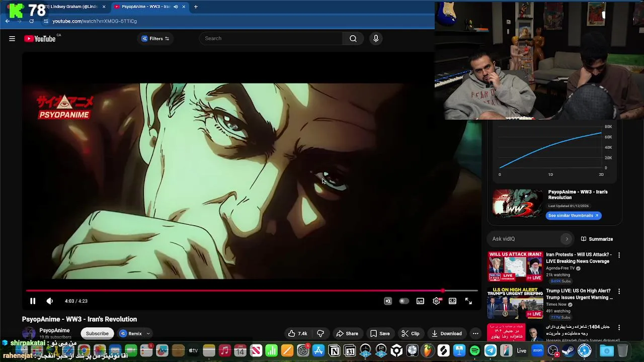644x362 pixels.
Task: Download the video
Action: [x=446, y=334]
